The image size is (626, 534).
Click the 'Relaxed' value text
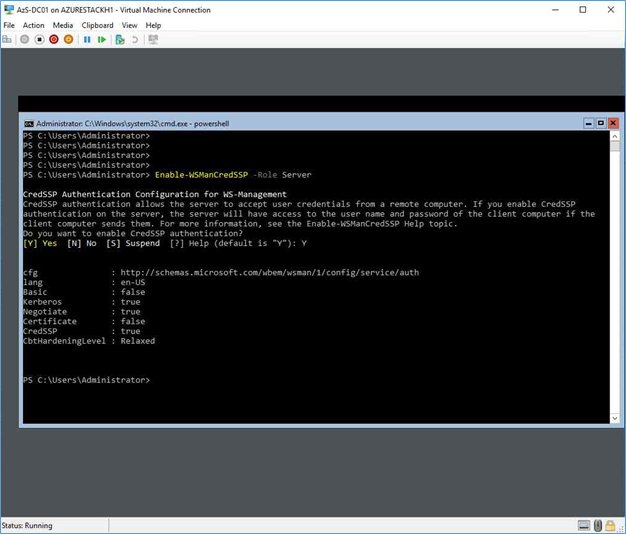point(138,341)
